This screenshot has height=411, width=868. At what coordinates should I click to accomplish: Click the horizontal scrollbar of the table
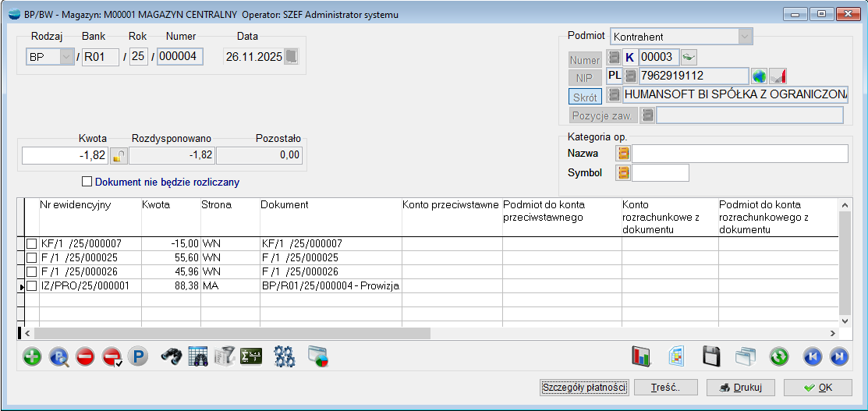pos(234,333)
